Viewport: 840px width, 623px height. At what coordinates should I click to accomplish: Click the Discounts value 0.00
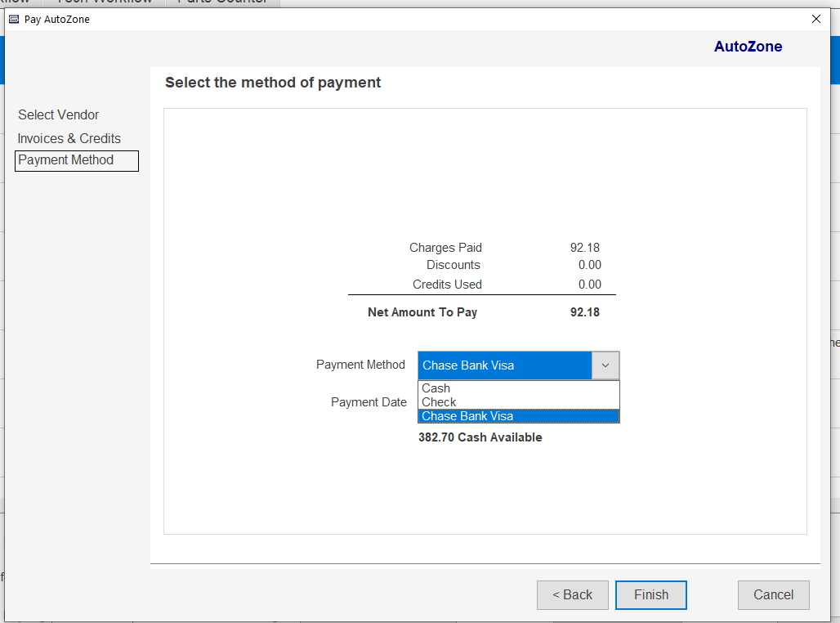click(x=590, y=265)
